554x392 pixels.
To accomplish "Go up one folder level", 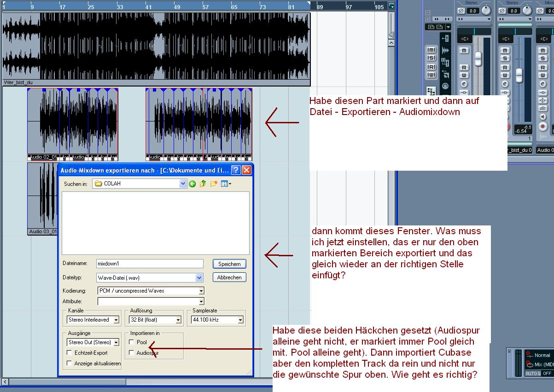I will 203,184.
